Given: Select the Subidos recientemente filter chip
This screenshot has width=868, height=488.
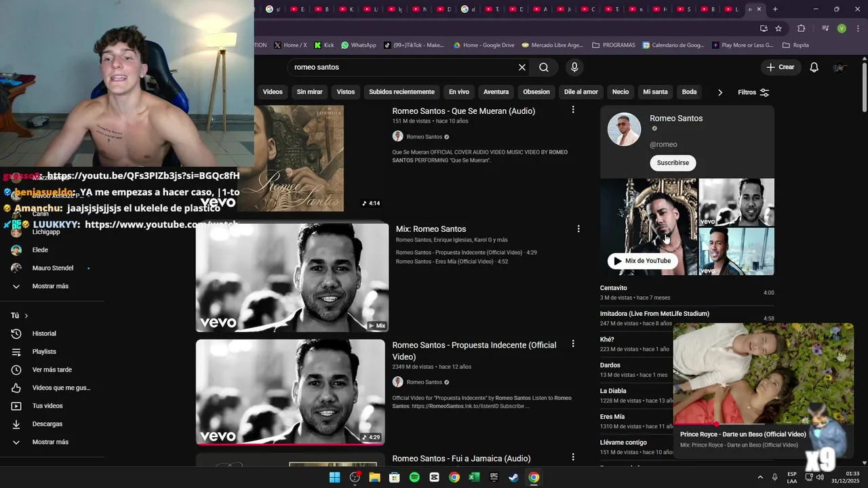Looking at the screenshot, I should [401, 91].
